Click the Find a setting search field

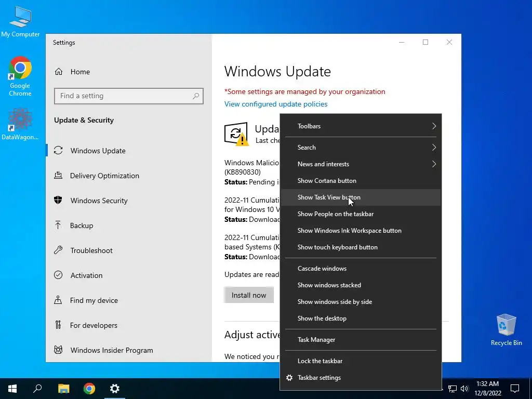(x=129, y=96)
